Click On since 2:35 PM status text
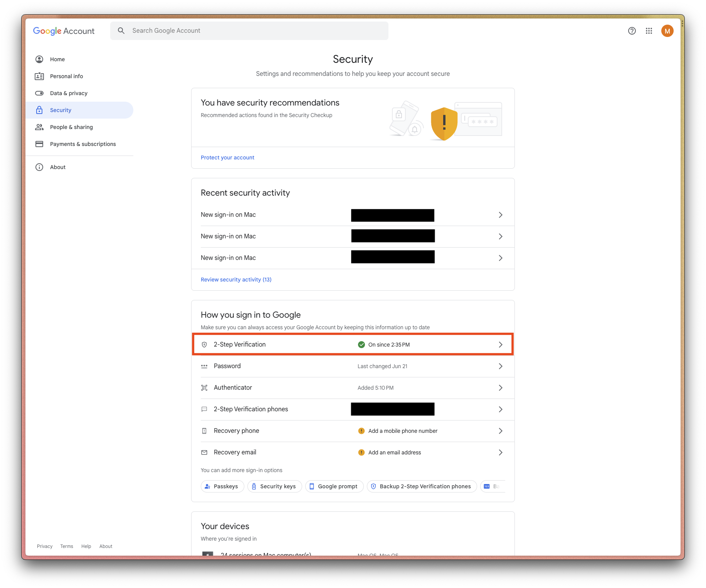The image size is (706, 588). pyautogui.click(x=389, y=345)
